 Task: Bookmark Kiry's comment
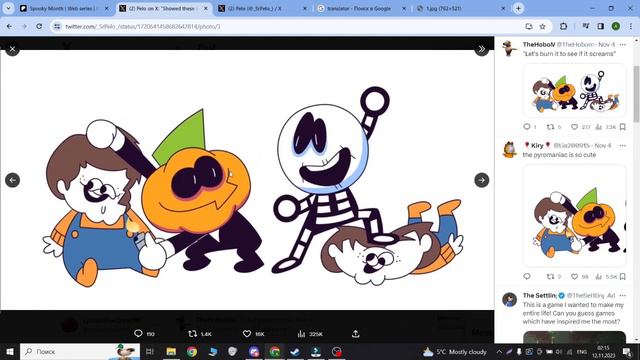622,276
